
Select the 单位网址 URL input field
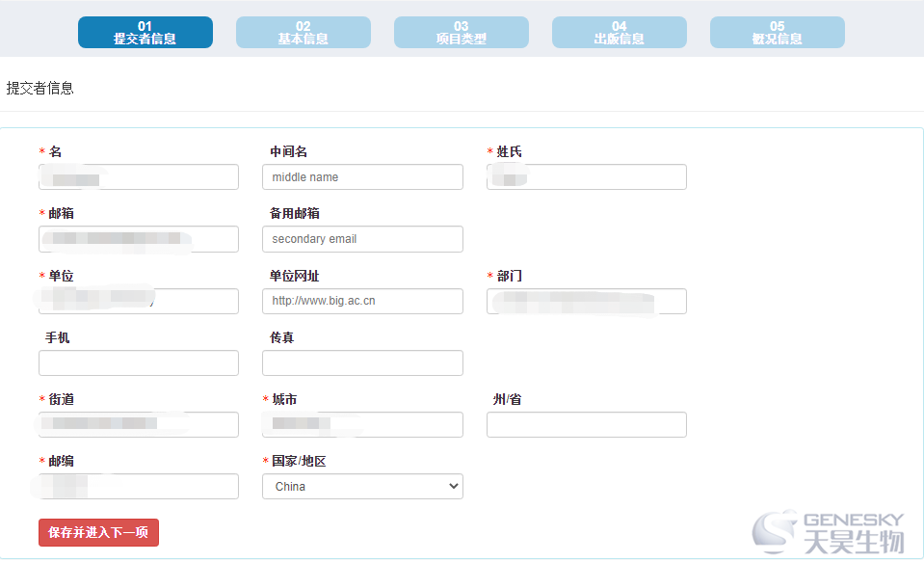tap(362, 302)
